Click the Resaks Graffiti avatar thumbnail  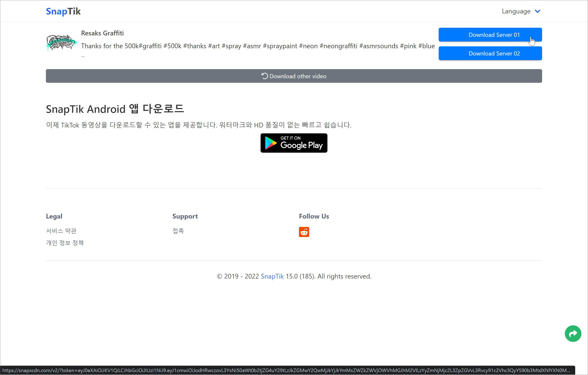pos(61,42)
